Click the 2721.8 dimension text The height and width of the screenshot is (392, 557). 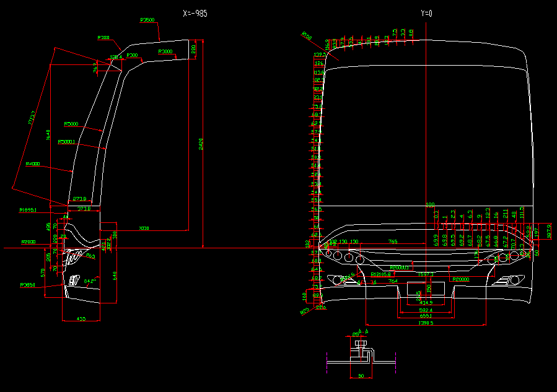pos(79,199)
